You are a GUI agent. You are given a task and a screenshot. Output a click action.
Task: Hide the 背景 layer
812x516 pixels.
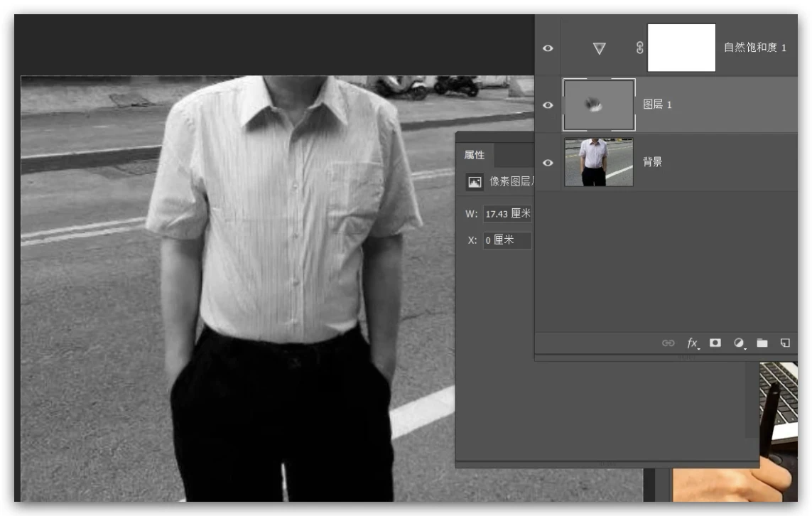[x=548, y=163]
